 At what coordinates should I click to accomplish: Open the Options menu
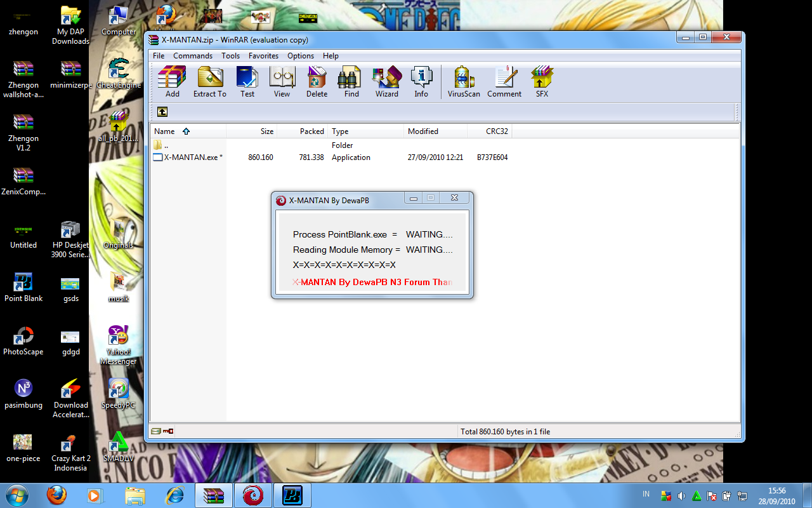pos(300,55)
